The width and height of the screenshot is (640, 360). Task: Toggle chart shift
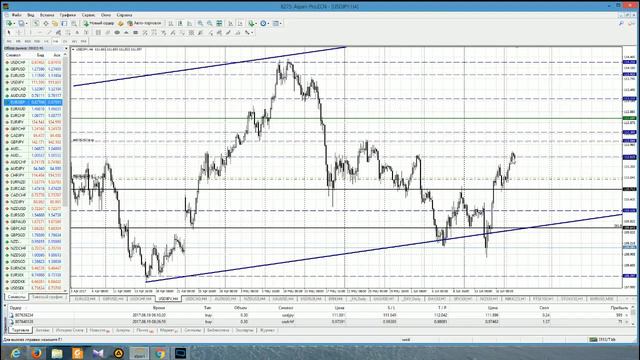240,24
